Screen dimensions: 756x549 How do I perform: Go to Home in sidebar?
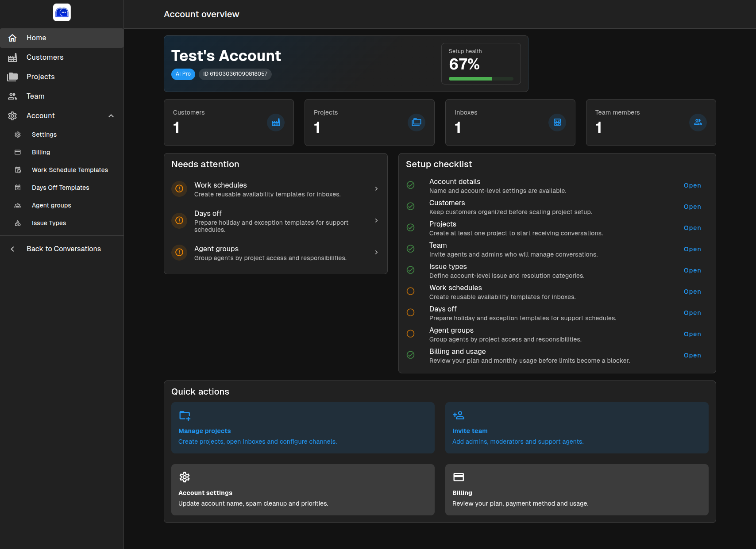62,38
